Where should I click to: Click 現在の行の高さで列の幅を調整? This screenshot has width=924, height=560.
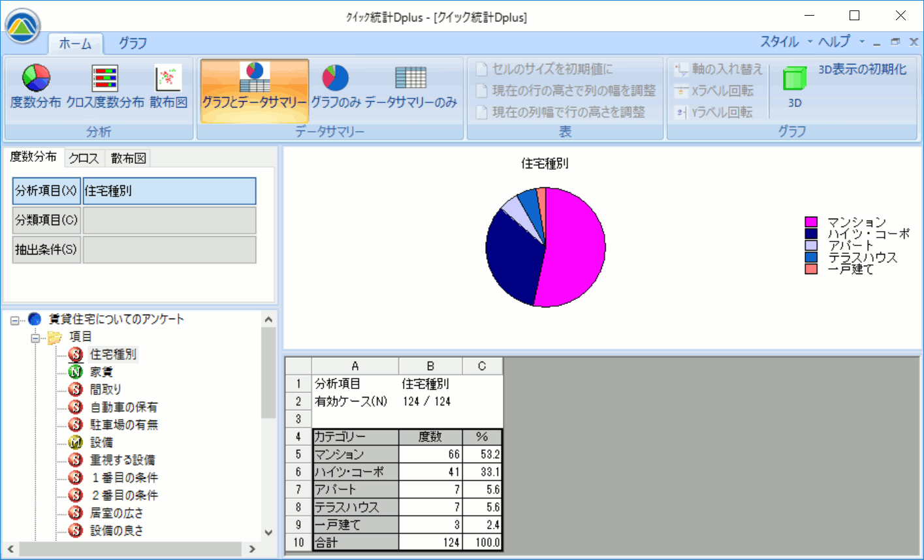(x=566, y=91)
